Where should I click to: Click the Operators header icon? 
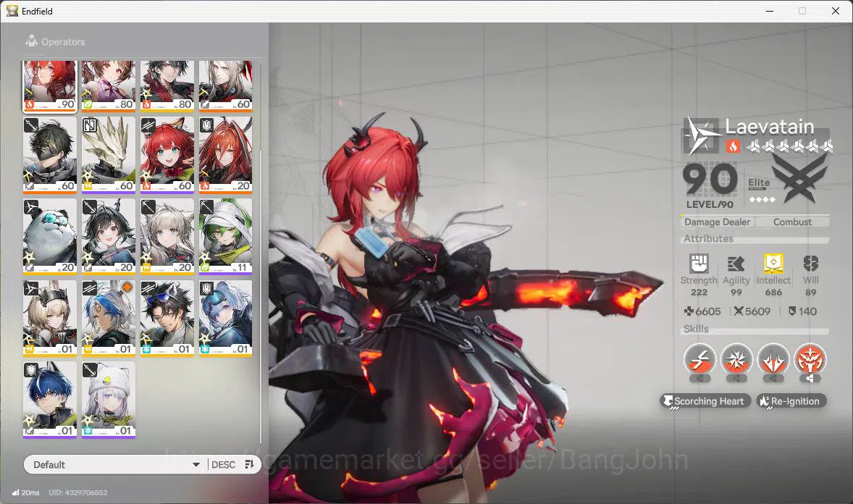point(32,41)
